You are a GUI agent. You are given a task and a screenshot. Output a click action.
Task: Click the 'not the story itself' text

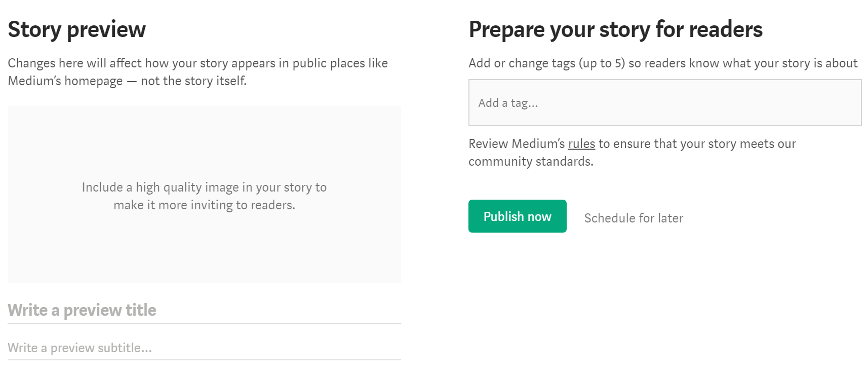[193, 81]
